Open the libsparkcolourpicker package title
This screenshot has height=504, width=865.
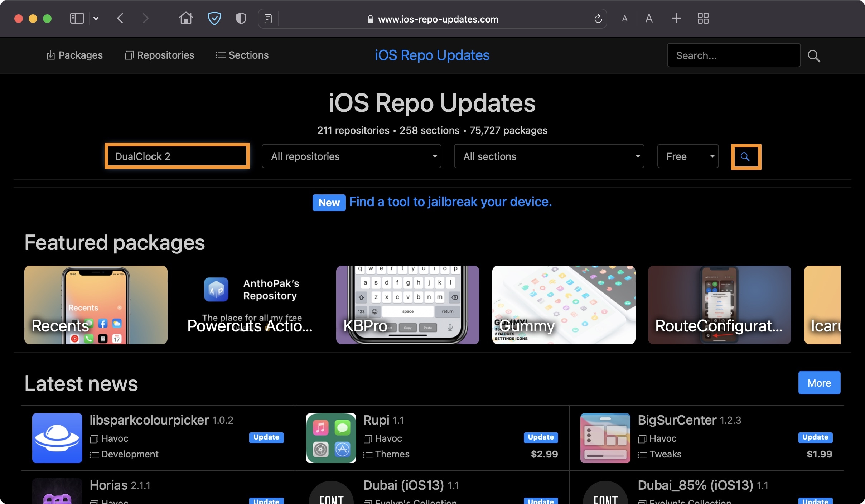tap(149, 420)
